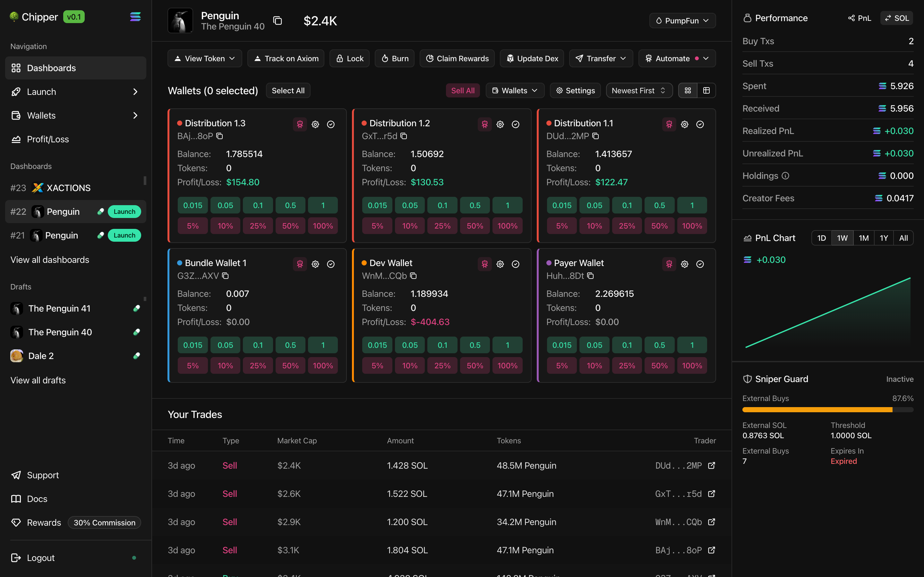Open external link for trader DUd...2MP

(x=711, y=465)
